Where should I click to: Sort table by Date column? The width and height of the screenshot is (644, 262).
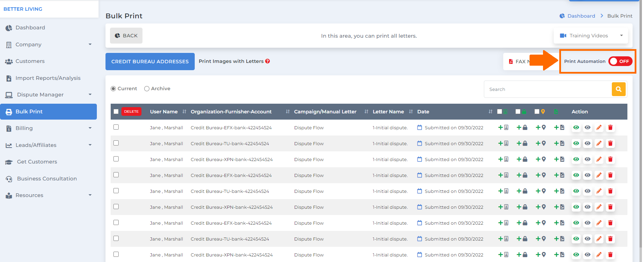490,112
